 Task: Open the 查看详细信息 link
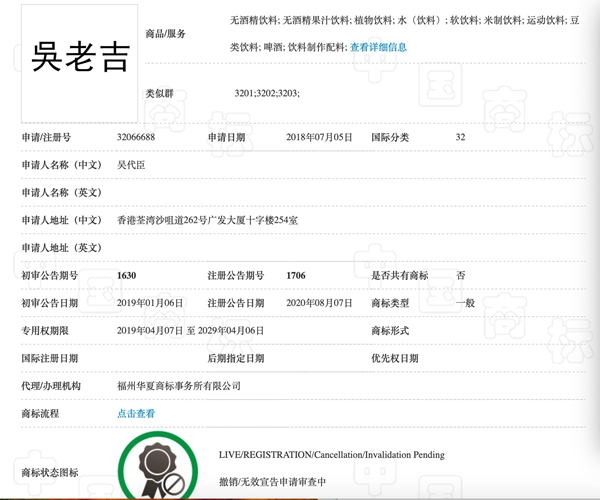(x=378, y=47)
